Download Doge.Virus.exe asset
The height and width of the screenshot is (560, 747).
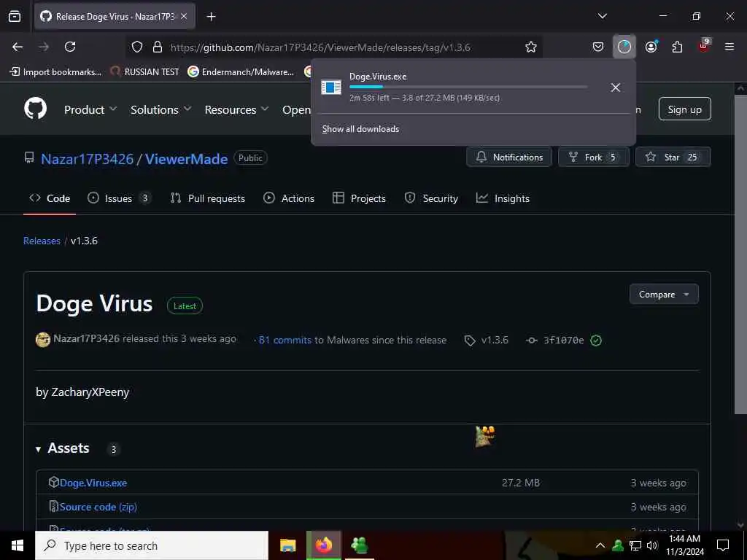coord(93,483)
